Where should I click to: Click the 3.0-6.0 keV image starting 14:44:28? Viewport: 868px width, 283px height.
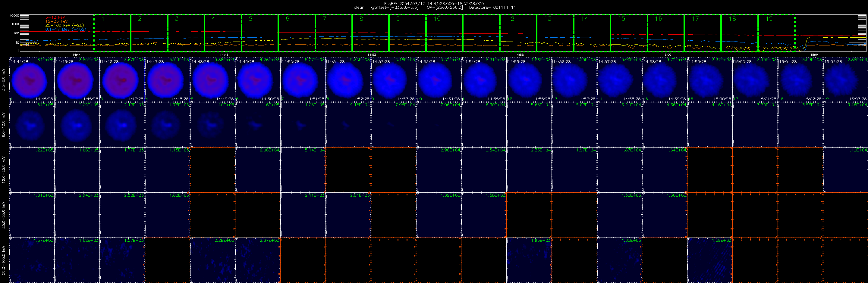coord(32,79)
